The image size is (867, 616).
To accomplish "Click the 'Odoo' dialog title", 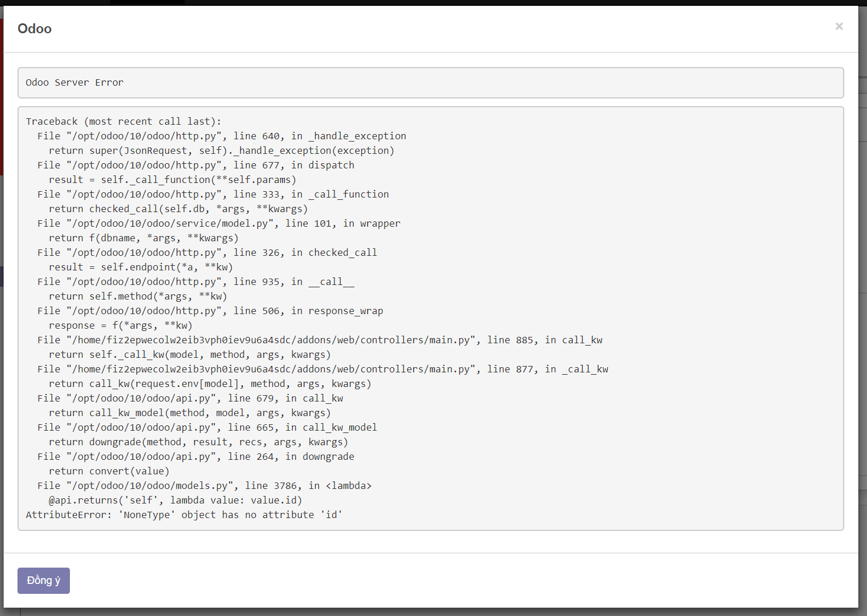I will pos(34,29).
